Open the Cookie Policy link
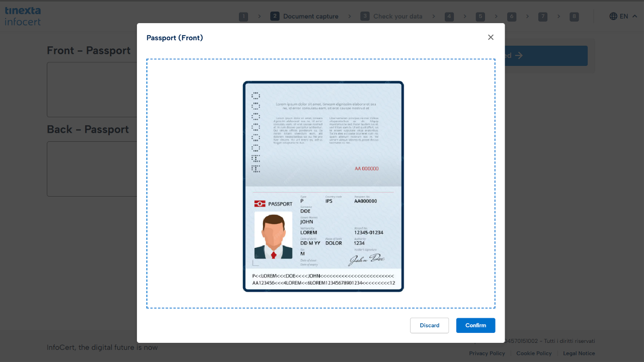The image size is (644, 362). (x=534, y=353)
